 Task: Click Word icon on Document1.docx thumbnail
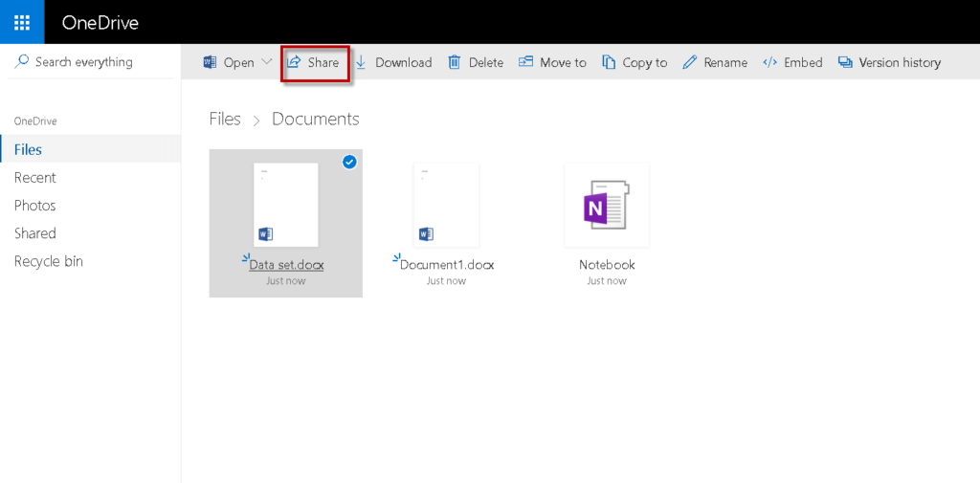pyautogui.click(x=426, y=234)
